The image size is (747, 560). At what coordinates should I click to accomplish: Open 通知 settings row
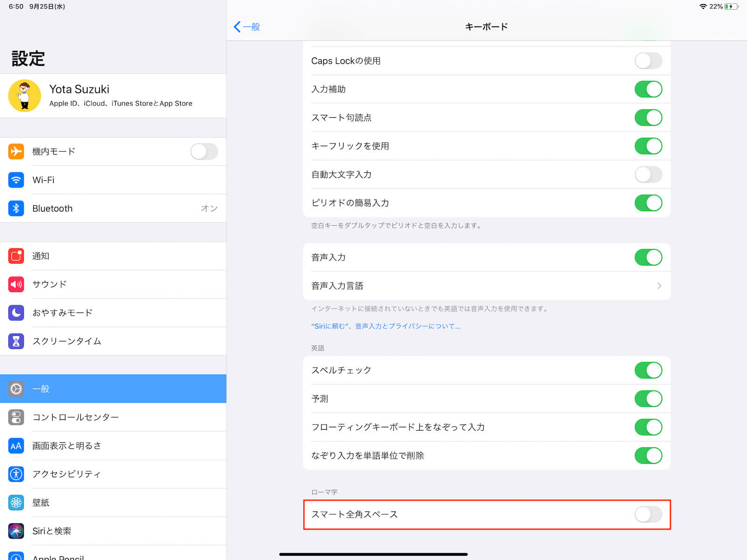113,256
